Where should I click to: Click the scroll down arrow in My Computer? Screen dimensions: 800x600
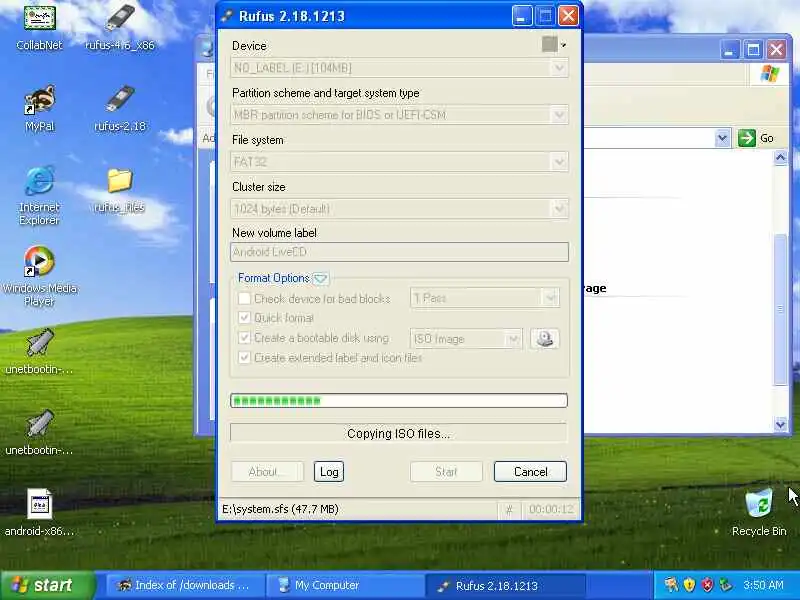781,424
